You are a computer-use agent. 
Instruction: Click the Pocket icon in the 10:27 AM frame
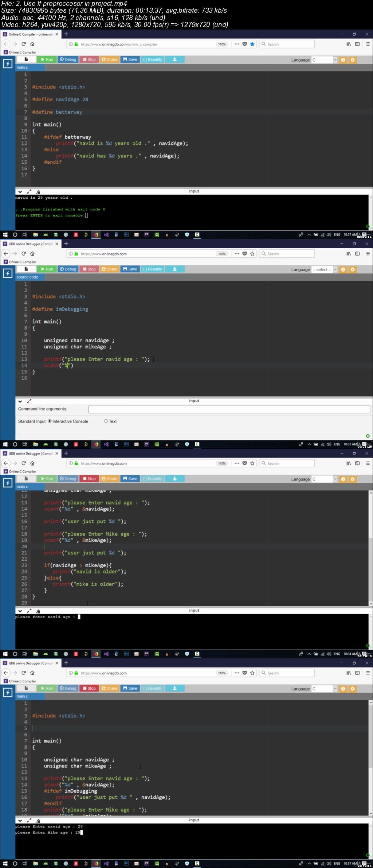coord(245,44)
